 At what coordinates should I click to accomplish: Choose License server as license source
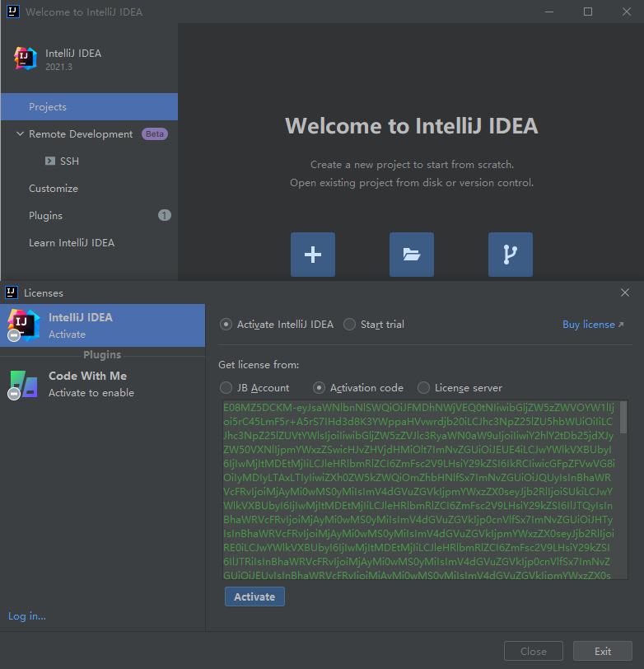423,387
